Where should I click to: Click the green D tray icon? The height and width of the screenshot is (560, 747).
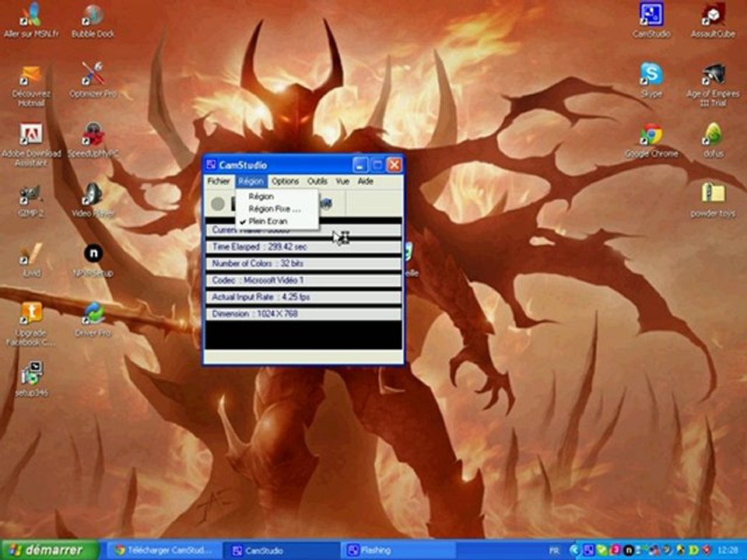(x=695, y=551)
